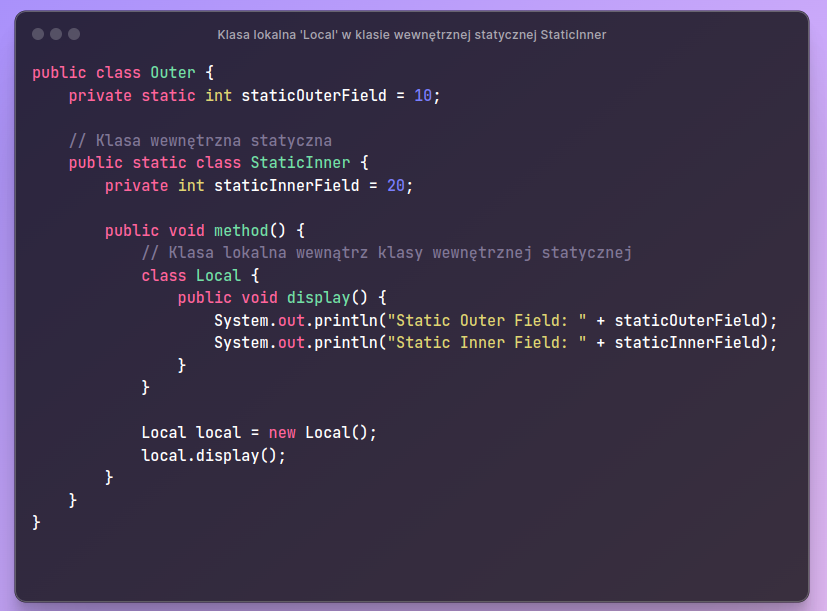Click the comment about Klasa lokalna wewnątrz klasy
The height and width of the screenshot is (611, 827).
[386, 253]
